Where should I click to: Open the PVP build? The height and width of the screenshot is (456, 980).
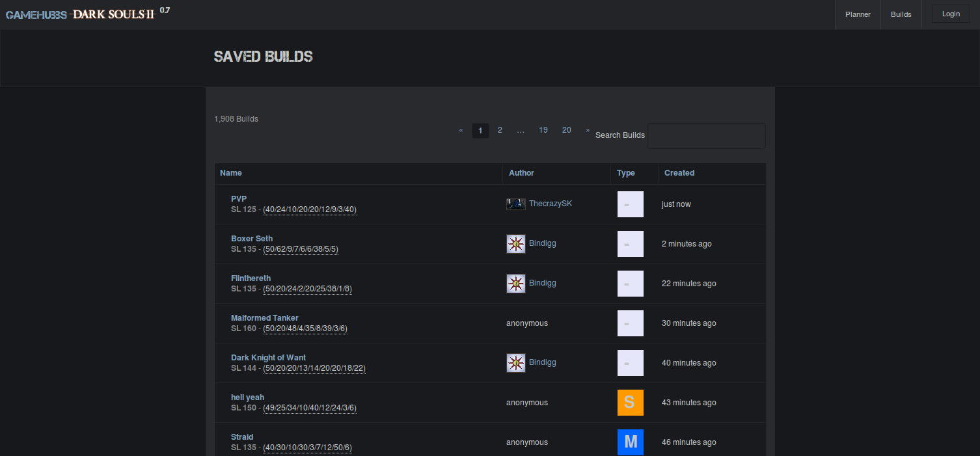(x=239, y=199)
